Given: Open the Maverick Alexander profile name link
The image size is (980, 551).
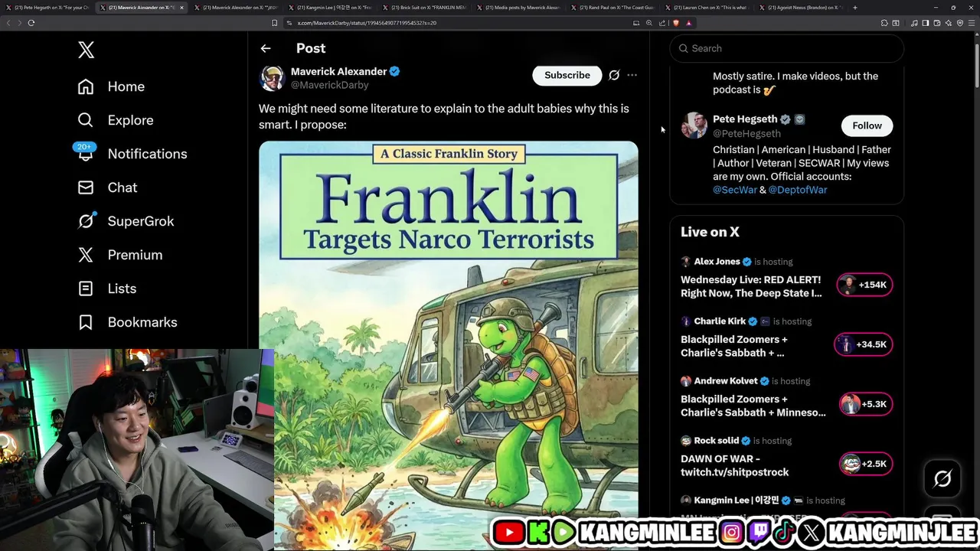Looking at the screenshot, I should [x=338, y=71].
